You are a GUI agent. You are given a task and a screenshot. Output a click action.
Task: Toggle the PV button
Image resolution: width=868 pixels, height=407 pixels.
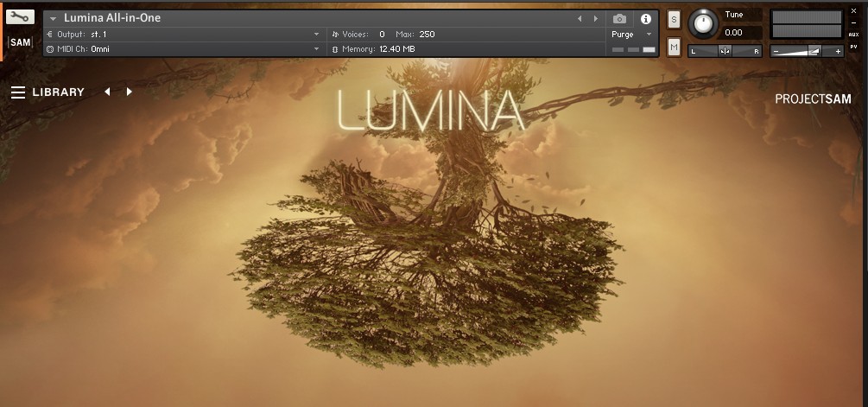click(x=853, y=47)
